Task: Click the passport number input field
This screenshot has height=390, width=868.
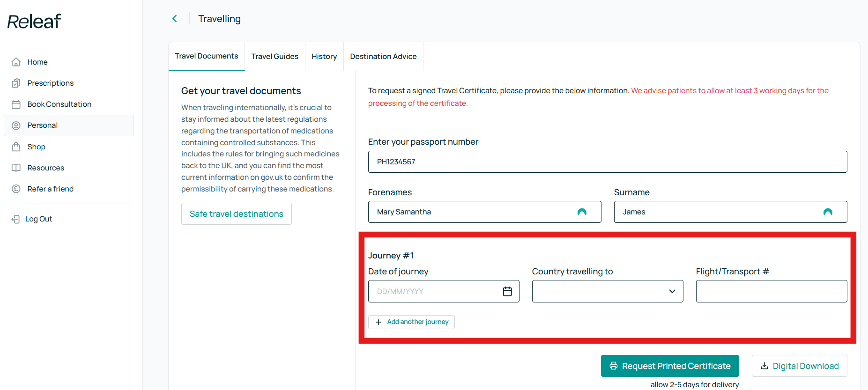Action: coord(608,162)
